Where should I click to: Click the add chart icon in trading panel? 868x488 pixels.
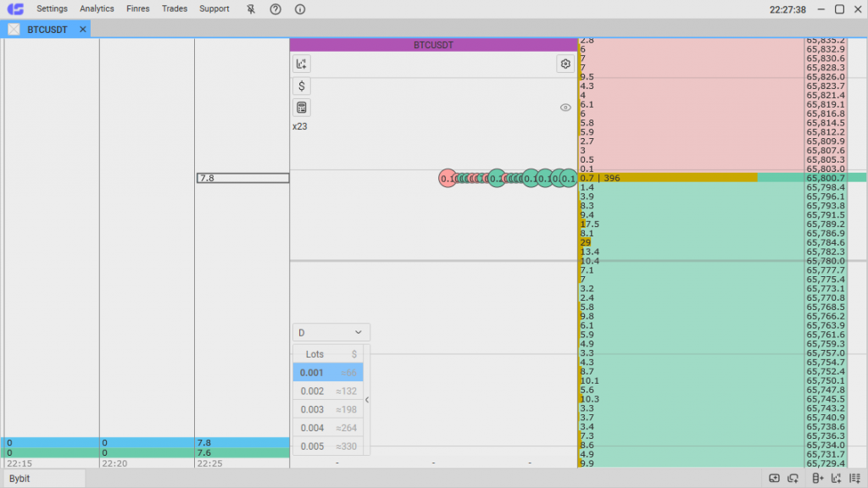[x=301, y=64]
